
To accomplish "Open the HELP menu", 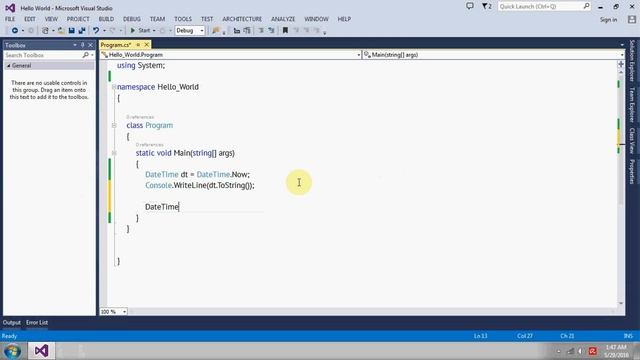I will point(344,19).
